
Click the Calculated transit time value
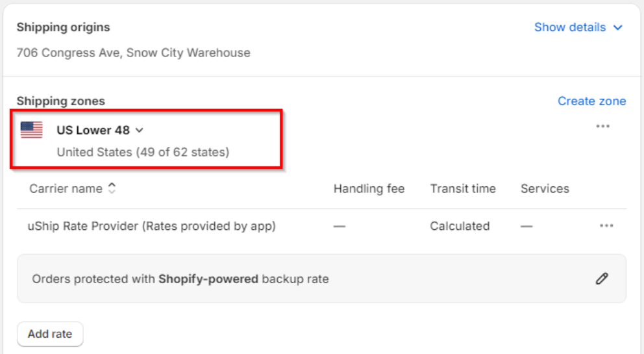click(x=460, y=226)
